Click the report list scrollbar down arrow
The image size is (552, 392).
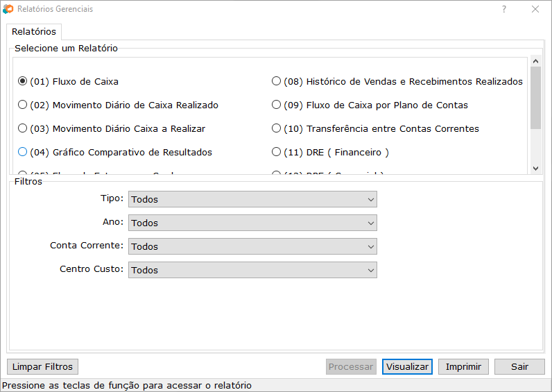535,168
